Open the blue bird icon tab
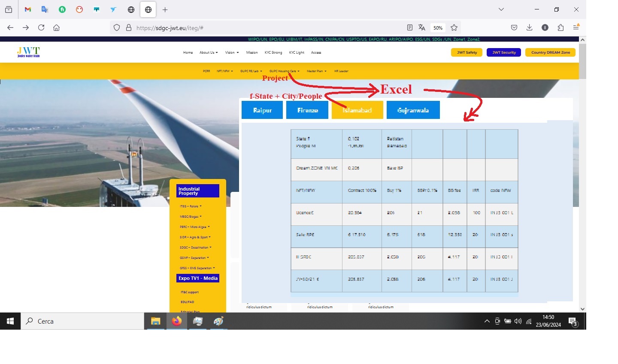This screenshot has width=618, height=364. click(x=113, y=9)
